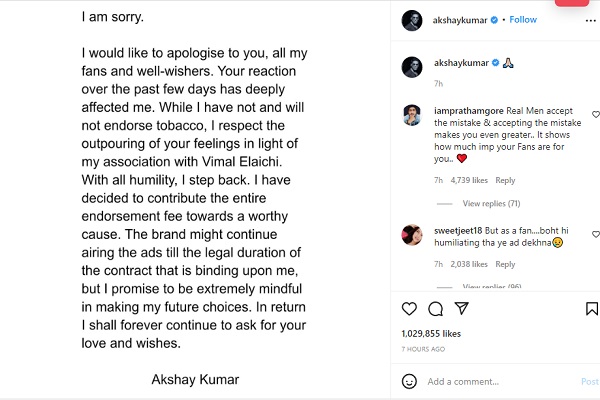This screenshot has width=600, height=400.
Task: Click sweetjeet18's avatar picture
Action: (x=412, y=234)
